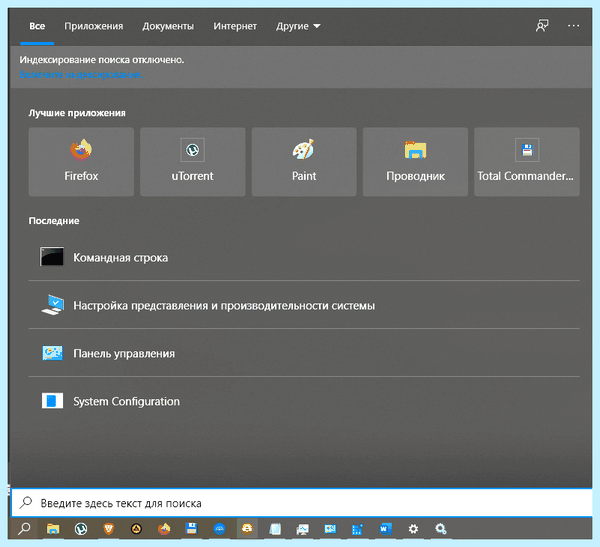This screenshot has width=600, height=547.
Task: Open the Paint app tile
Action: 304,162
